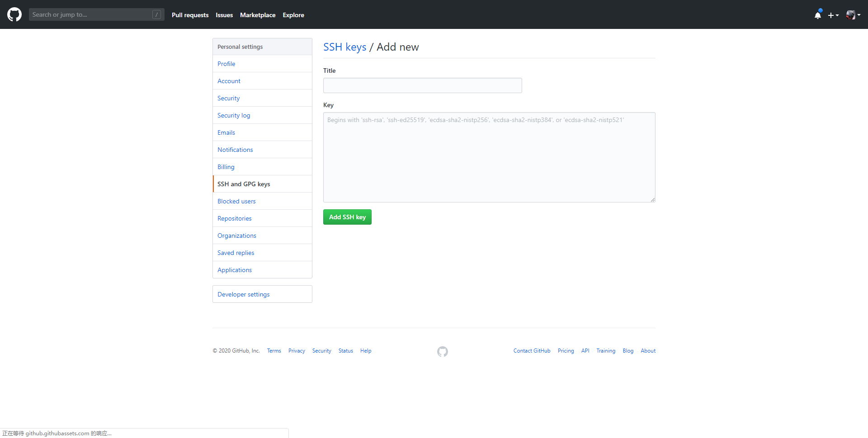
Task: Open the plus create-new dropdown
Action: click(833, 15)
